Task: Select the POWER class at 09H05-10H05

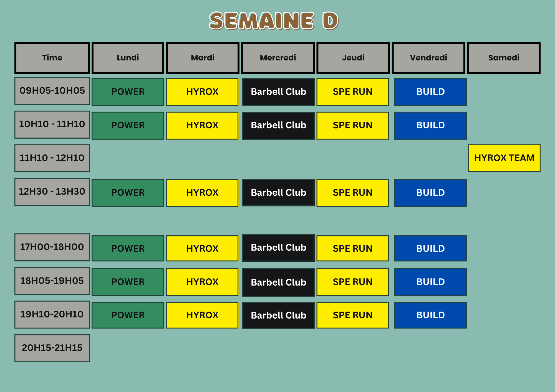Action: click(x=127, y=92)
